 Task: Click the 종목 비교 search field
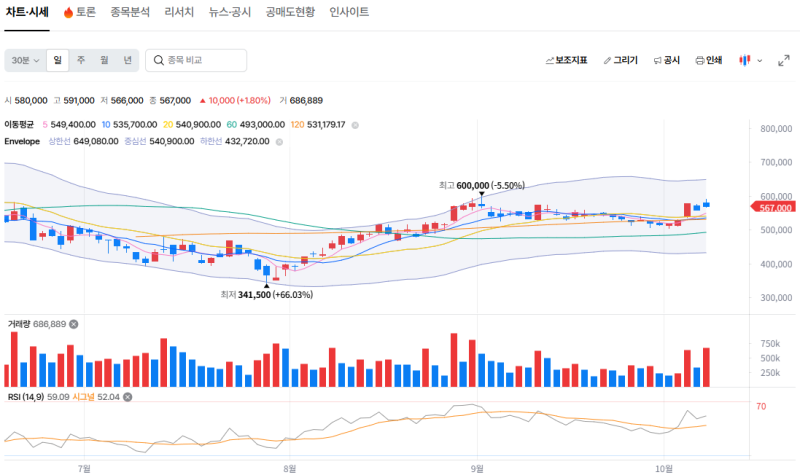point(196,60)
